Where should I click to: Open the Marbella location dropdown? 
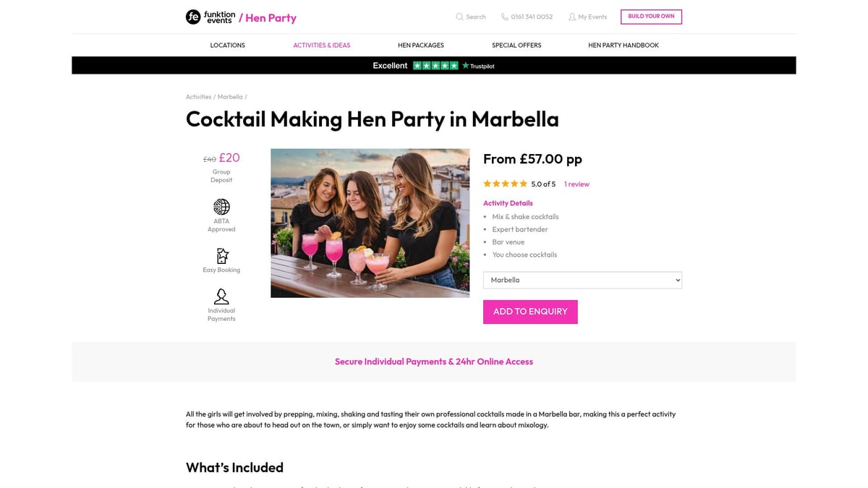pyautogui.click(x=582, y=280)
